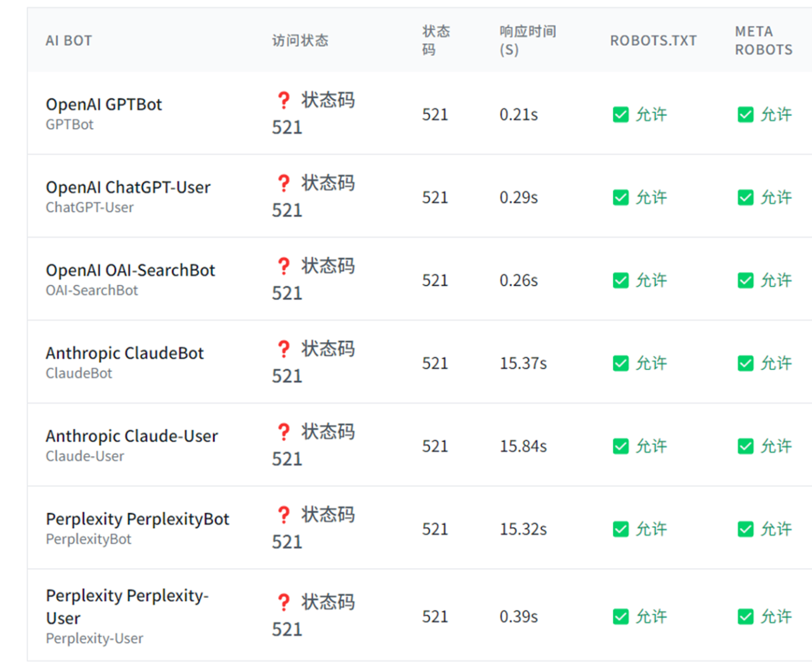
Task: Click the red question mark for Anthropic Claude-User
Action: 284,432
